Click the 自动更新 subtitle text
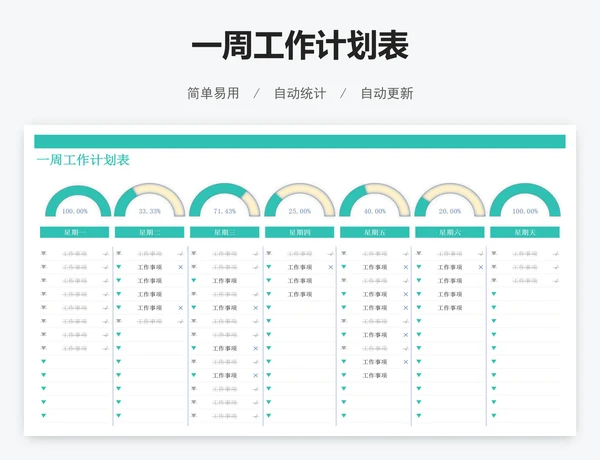This screenshot has height=460, width=600. coord(387,93)
